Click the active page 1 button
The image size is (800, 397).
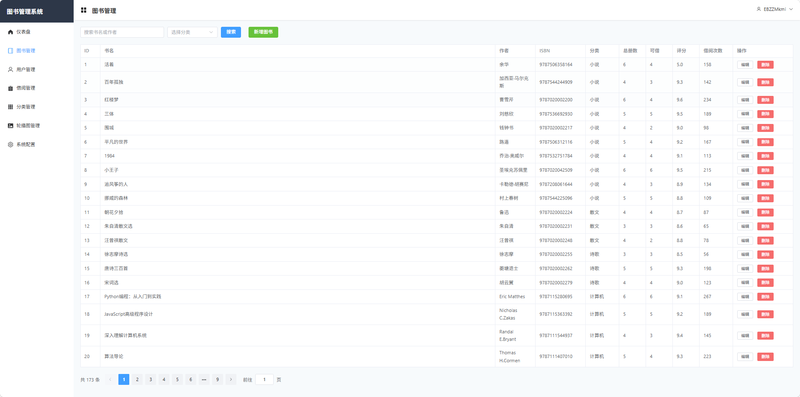[x=123, y=380]
